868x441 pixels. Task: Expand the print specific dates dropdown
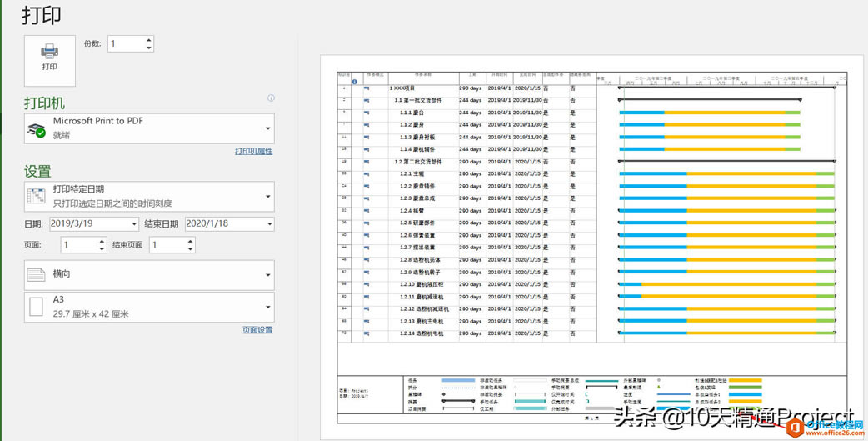[267, 197]
